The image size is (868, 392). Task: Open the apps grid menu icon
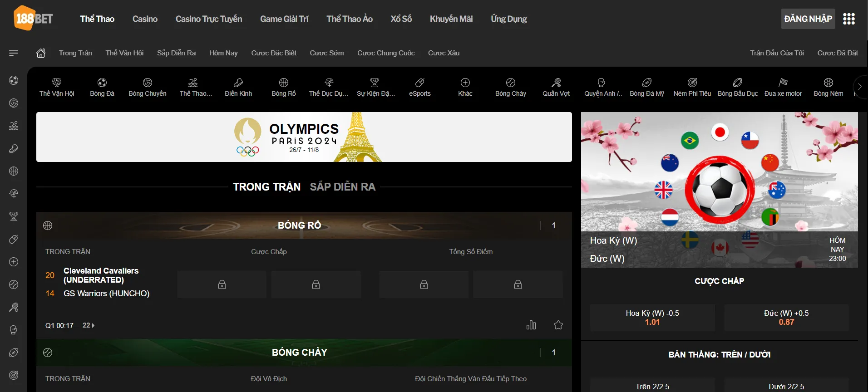(x=848, y=19)
